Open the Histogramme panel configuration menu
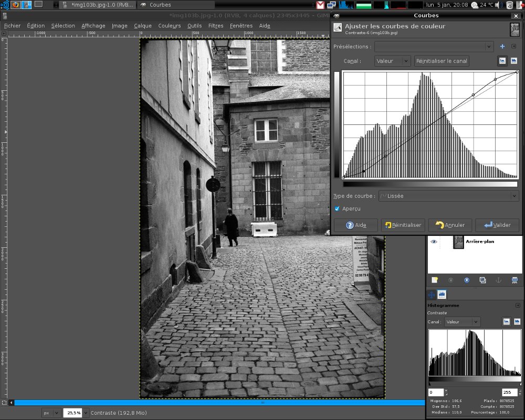Viewport: 525px width, 420px height. click(x=518, y=306)
